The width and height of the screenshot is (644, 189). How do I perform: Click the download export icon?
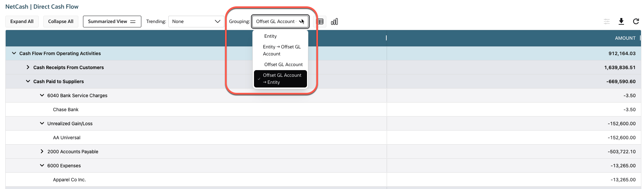click(x=621, y=22)
